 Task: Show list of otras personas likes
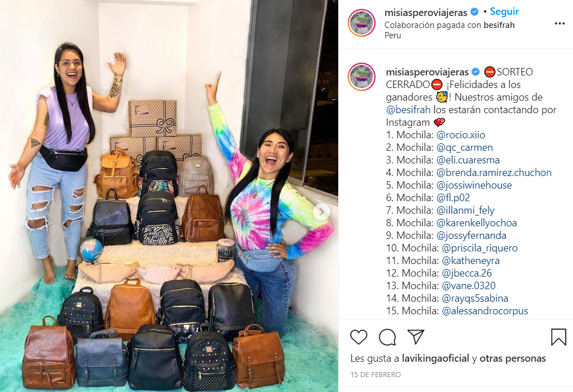pyautogui.click(x=512, y=358)
